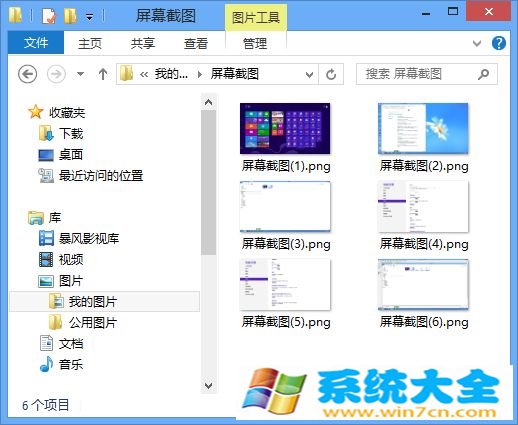Image resolution: width=518 pixels, height=425 pixels.
Task: Click the 图片 picture icon
Action: point(46,281)
